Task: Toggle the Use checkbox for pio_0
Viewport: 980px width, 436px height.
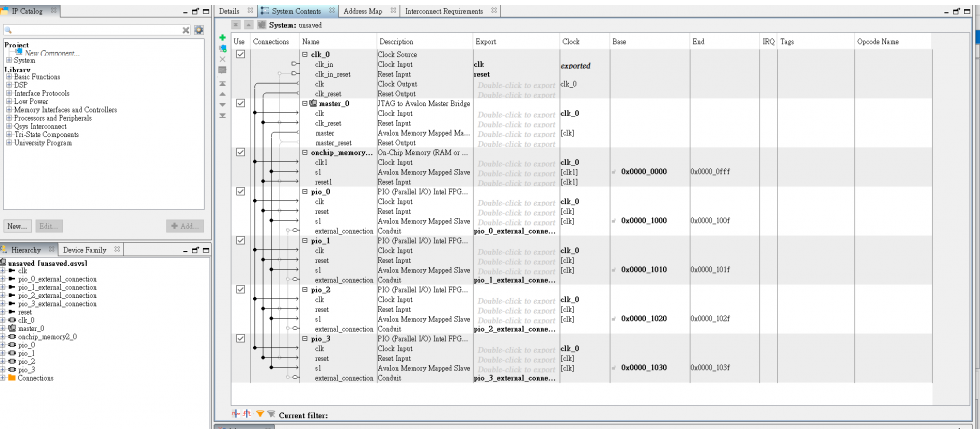Action: pyautogui.click(x=239, y=191)
